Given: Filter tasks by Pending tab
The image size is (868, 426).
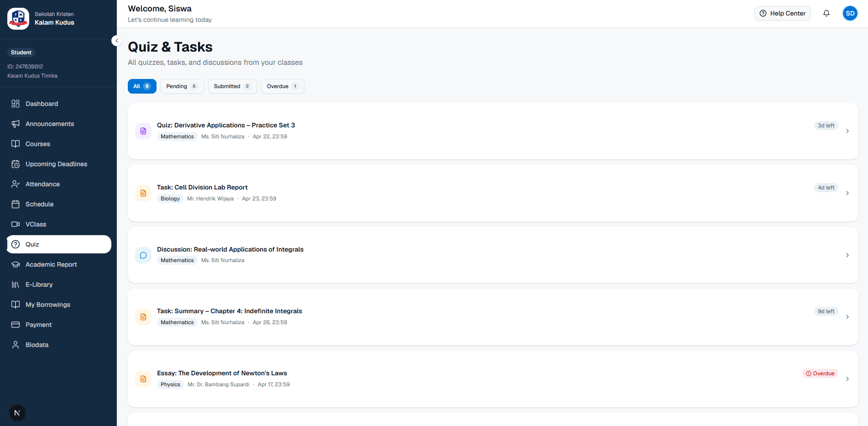Looking at the screenshot, I should tap(182, 86).
